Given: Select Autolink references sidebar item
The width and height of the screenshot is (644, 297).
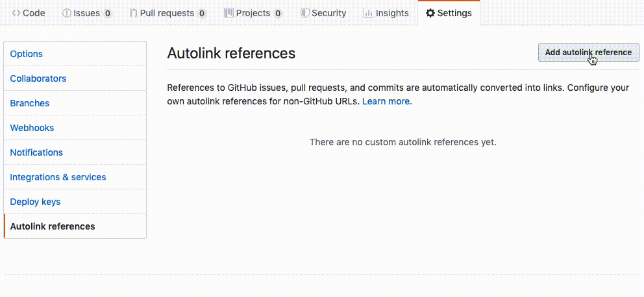Looking at the screenshot, I should click(x=53, y=226).
